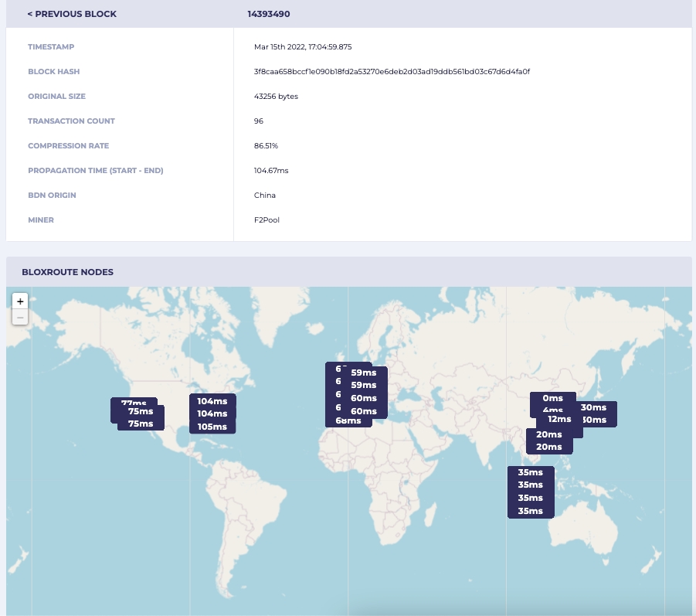Select the 12ms node marker
696x616 pixels.
559,419
